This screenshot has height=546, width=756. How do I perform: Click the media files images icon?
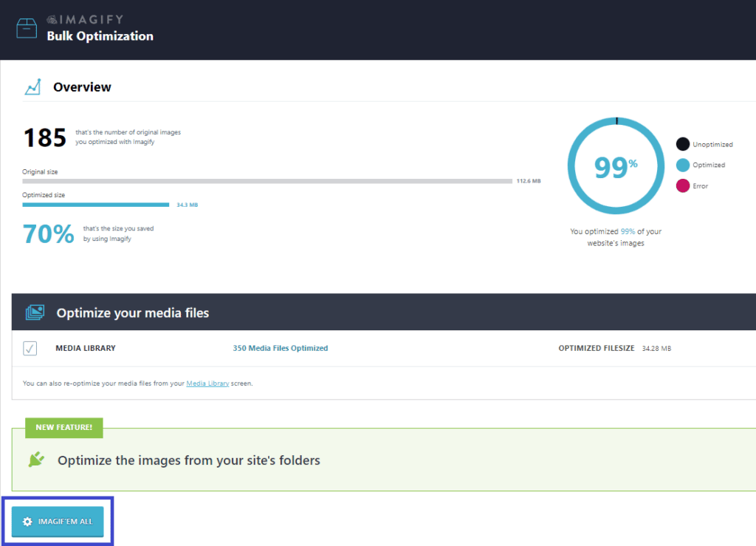[x=35, y=313]
